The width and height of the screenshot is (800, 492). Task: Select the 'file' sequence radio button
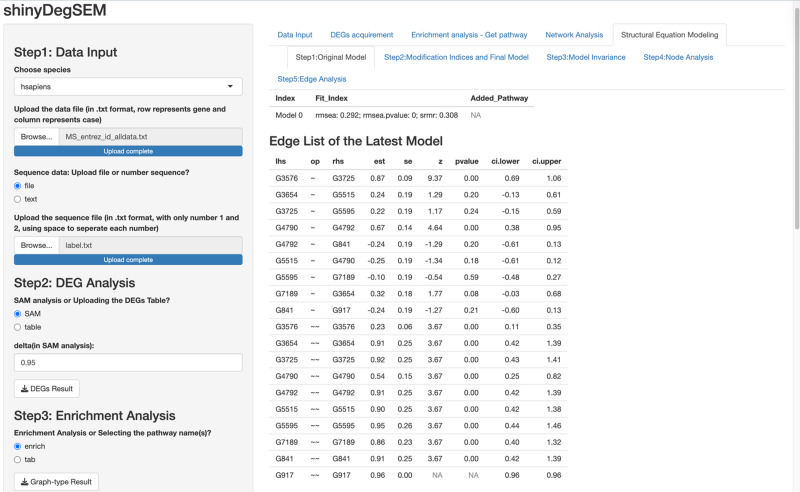tap(17, 186)
